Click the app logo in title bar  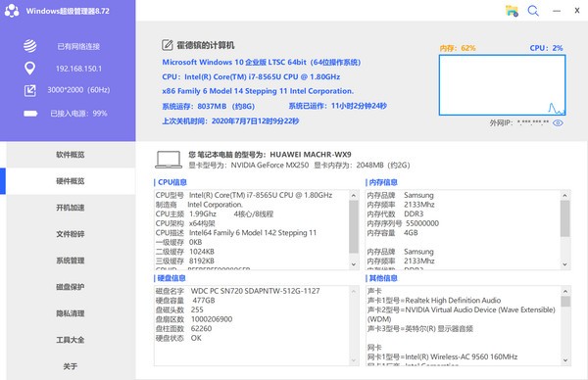click(x=12, y=11)
